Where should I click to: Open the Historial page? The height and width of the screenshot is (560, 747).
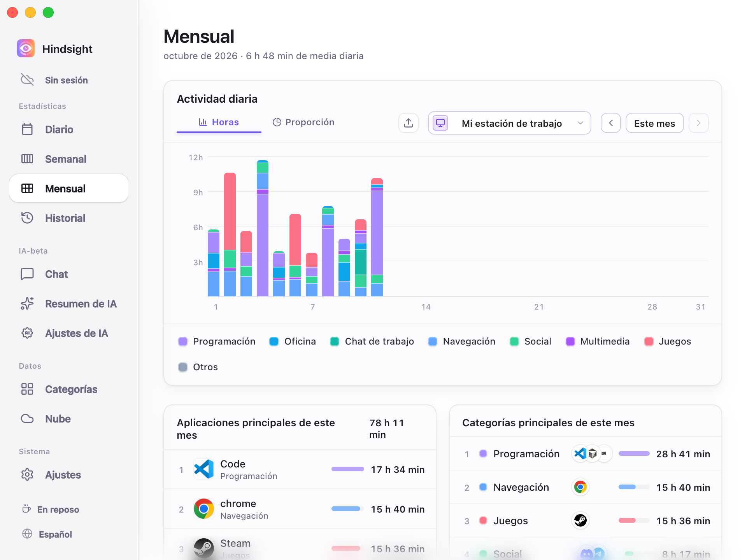pyautogui.click(x=69, y=218)
